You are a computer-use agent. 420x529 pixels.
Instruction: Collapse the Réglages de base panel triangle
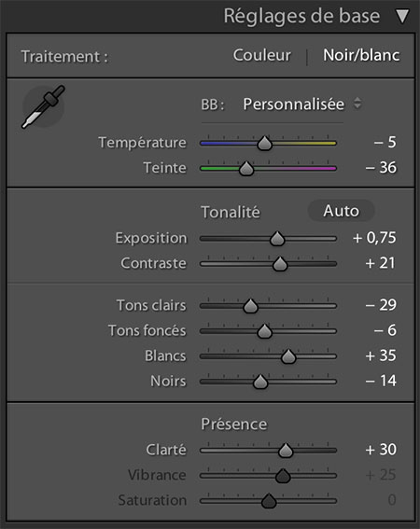[x=402, y=17]
